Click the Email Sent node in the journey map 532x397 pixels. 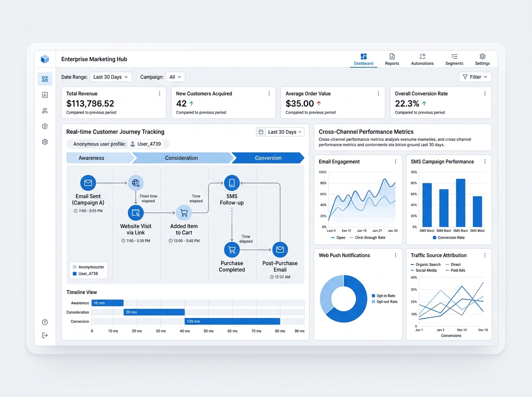pos(88,183)
